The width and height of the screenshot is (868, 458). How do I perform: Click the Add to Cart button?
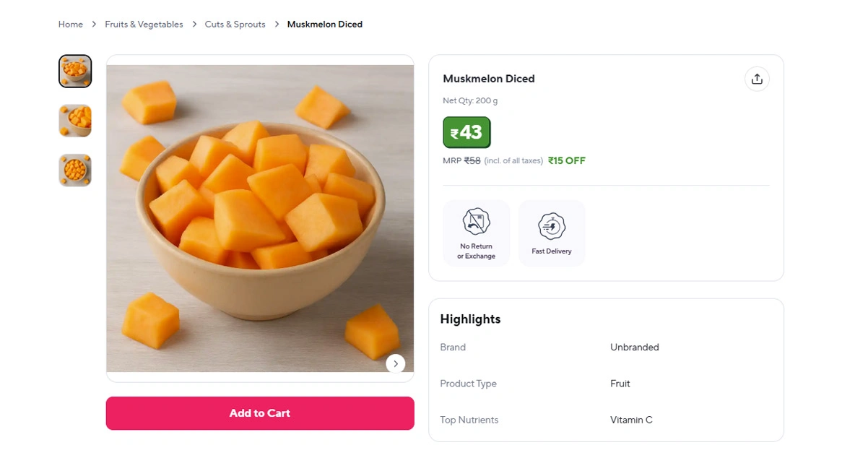pos(260,413)
